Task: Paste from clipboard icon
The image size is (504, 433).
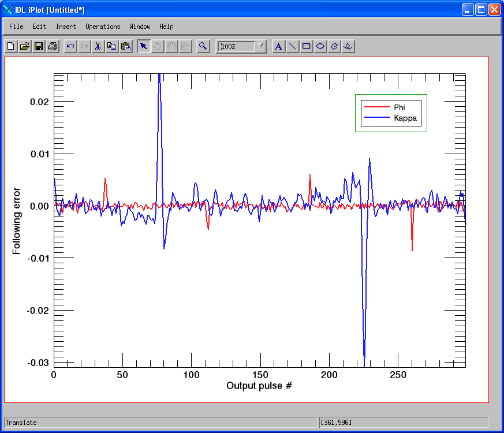Action: [x=126, y=46]
